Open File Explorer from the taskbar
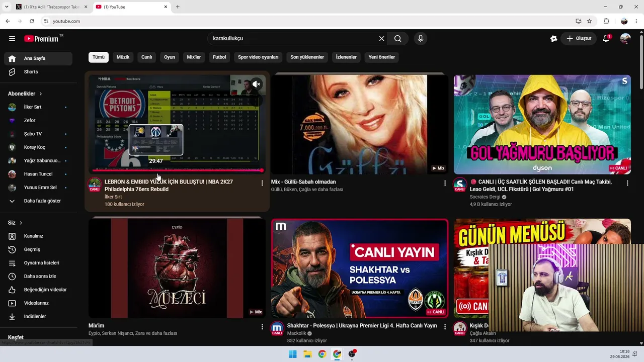644x362 pixels. coord(307,354)
